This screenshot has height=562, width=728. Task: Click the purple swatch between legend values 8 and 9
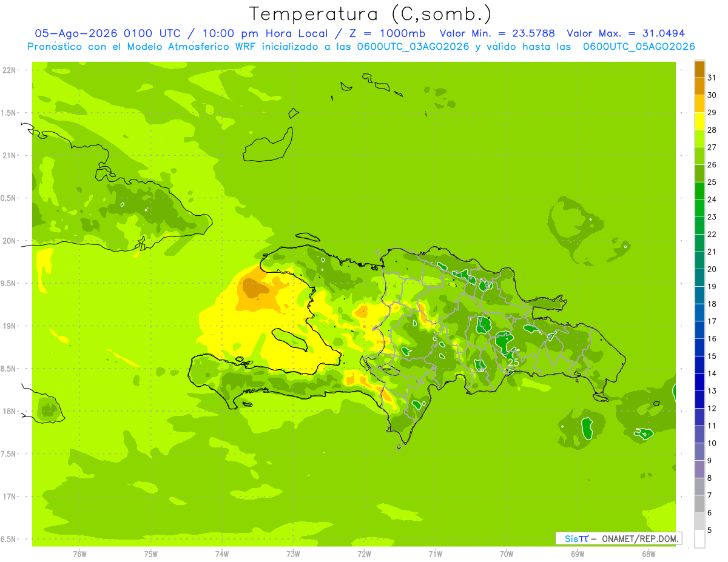pyautogui.click(x=699, y=470)
